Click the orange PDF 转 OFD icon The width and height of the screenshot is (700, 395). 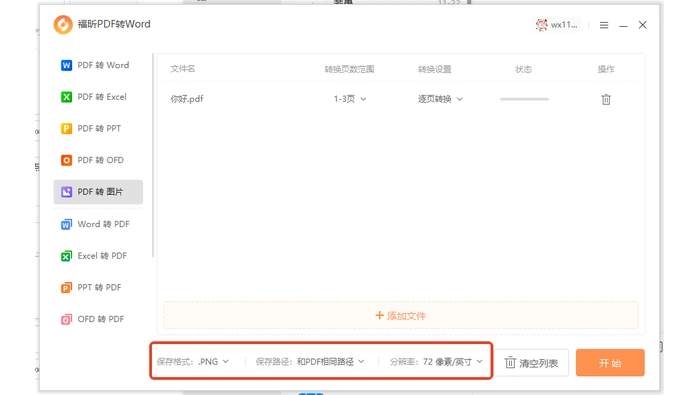point(66,160)
